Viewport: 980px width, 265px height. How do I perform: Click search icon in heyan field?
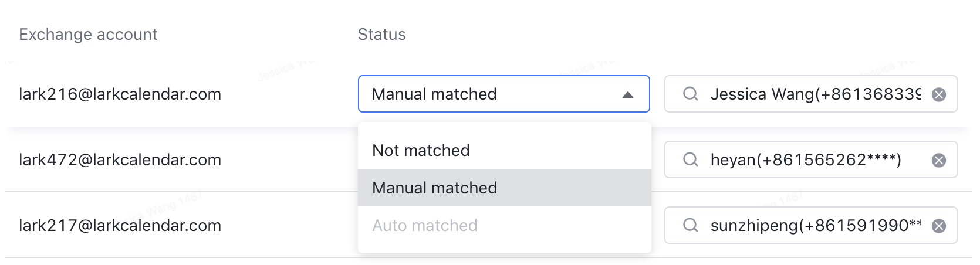pyautogui.click(x=691, y=159)
